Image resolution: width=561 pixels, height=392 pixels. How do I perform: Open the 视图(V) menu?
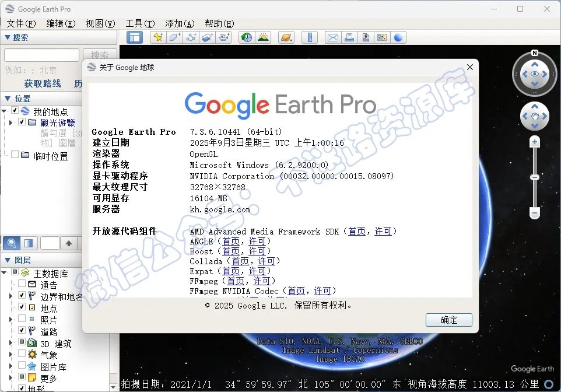tap(100, 24)
